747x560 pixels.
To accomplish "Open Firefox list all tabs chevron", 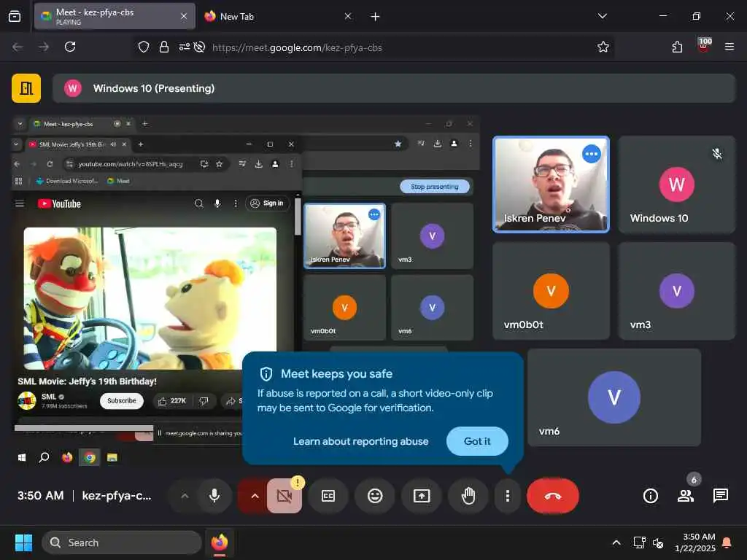I will [602, 16].
